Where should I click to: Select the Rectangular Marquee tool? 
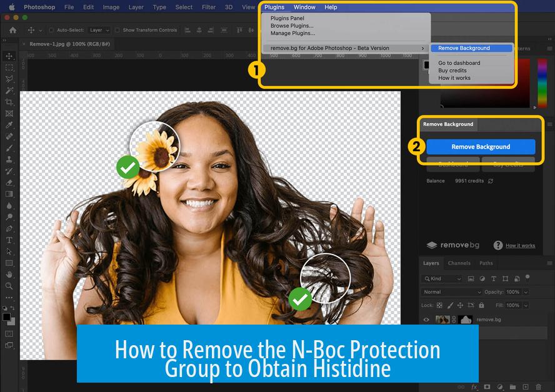(9, 67)
